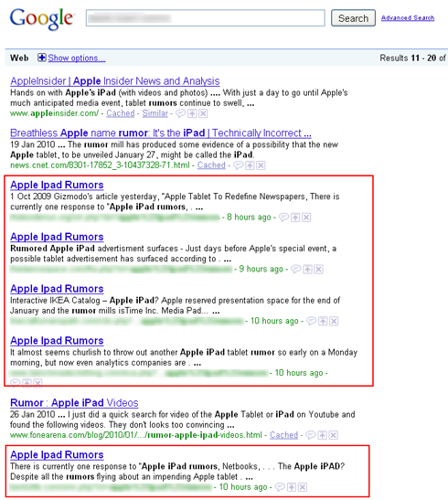The width and height of the screenshot is (448, 500).
Task: Open the Advanced Search link
Action: tap(408, 18)
